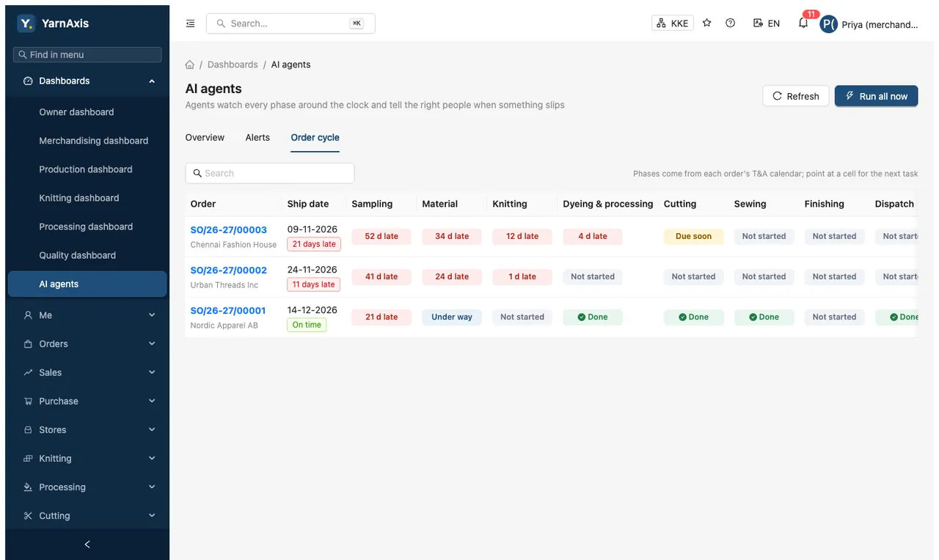
Task: Click the favorites star icon
Action: click(x=707, y=23)
